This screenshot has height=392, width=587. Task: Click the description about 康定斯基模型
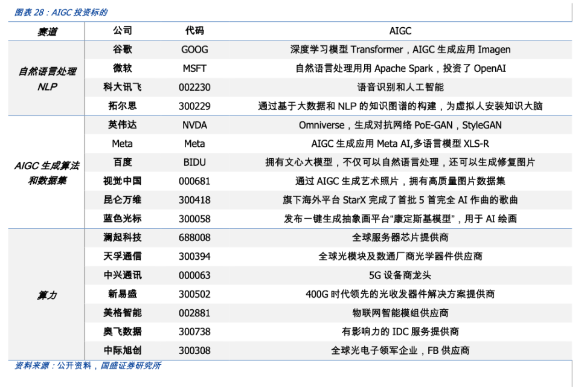point(400,219)
